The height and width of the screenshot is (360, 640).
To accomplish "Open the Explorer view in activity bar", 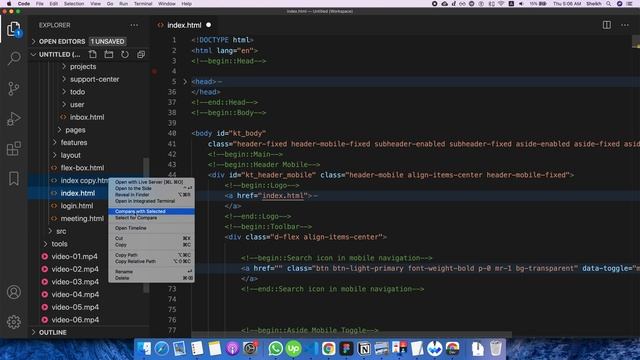I will pyautogui.click(x=14, y=30).
